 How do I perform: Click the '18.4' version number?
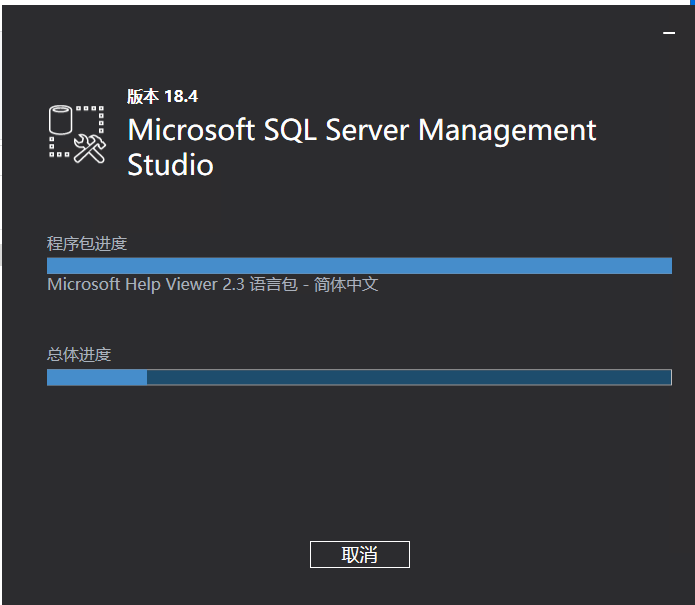(x=181, y=97)
